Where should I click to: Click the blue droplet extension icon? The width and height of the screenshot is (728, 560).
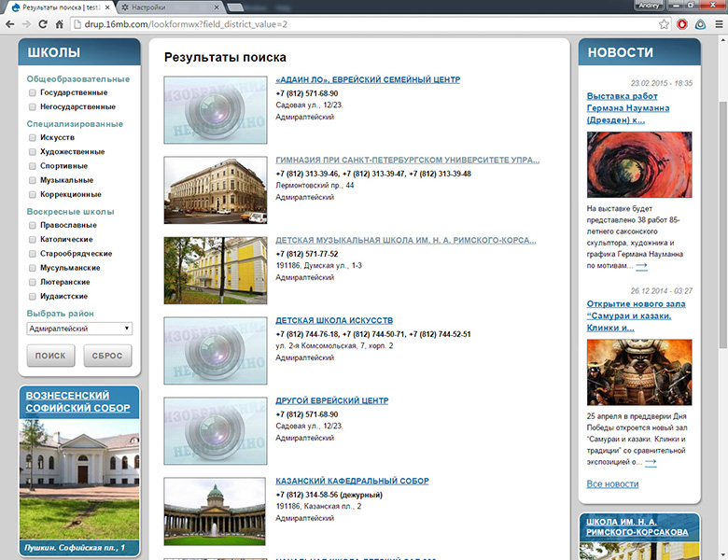click(x=700, y=24)
